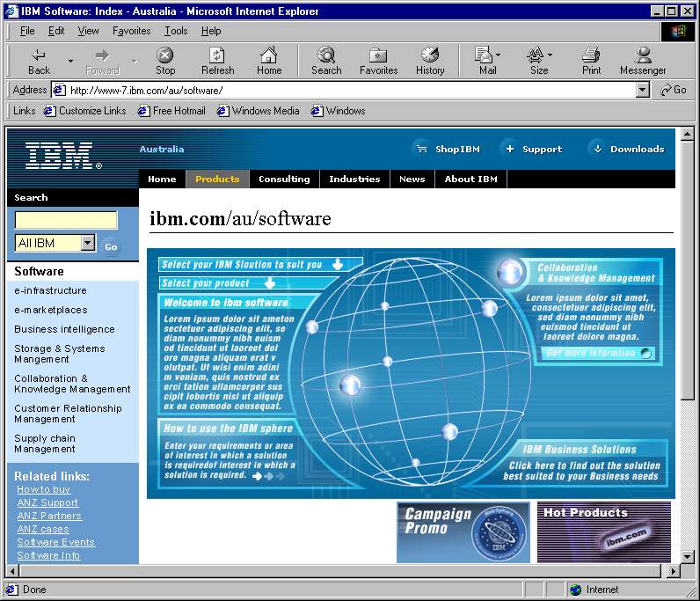Click the Back toolbar button
Screen dimensions: 700x601
click(x=39, y=62)
